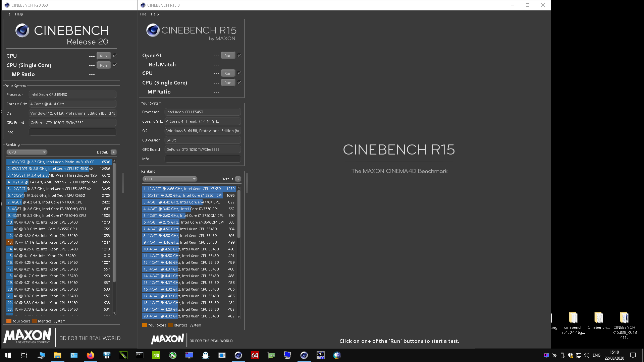The image size is (644, 362).
Task: Run CPU (Single Core) test in Cinebench R20
Action: 104,65
